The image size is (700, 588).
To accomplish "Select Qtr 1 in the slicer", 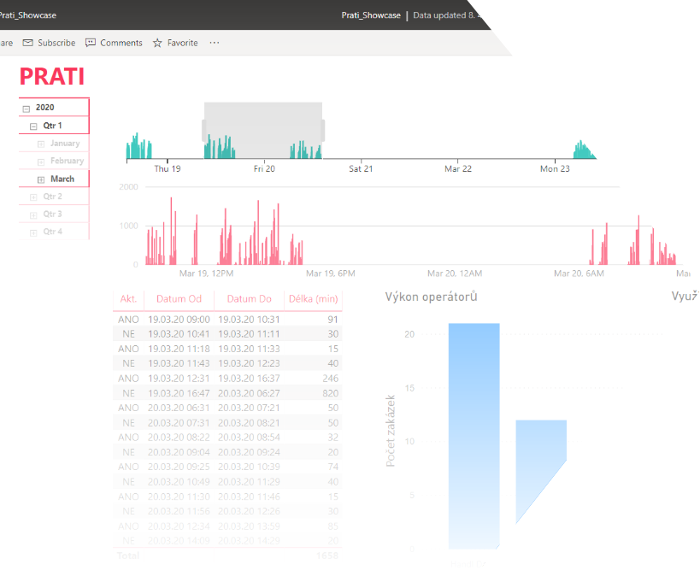I will point(52,126).
